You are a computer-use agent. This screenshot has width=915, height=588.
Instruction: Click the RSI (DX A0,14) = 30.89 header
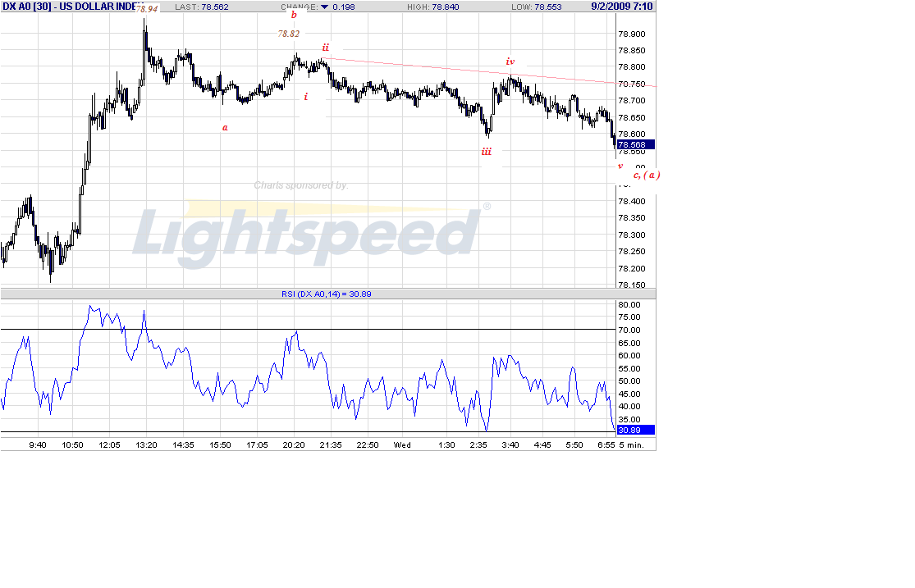[327, 294]
